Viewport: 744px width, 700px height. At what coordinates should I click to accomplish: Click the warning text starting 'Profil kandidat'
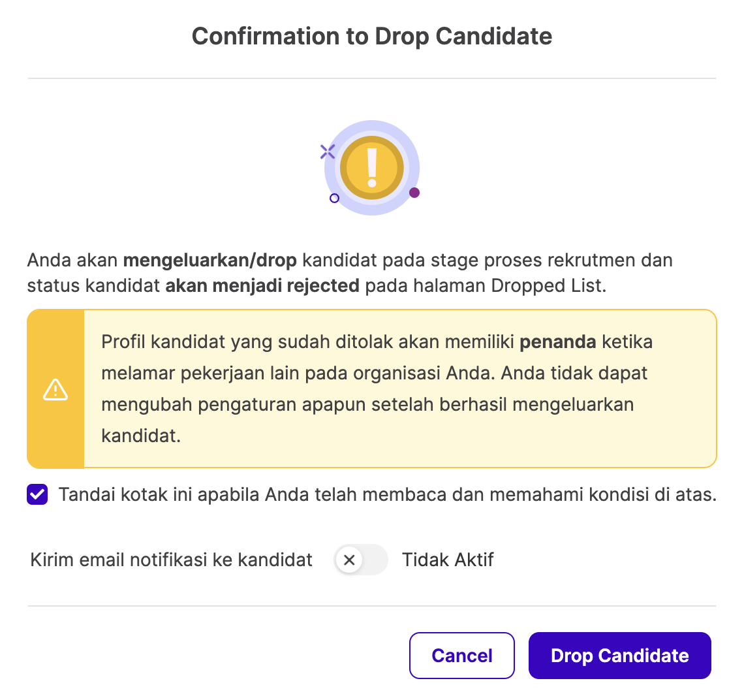(x=377, y=389)
